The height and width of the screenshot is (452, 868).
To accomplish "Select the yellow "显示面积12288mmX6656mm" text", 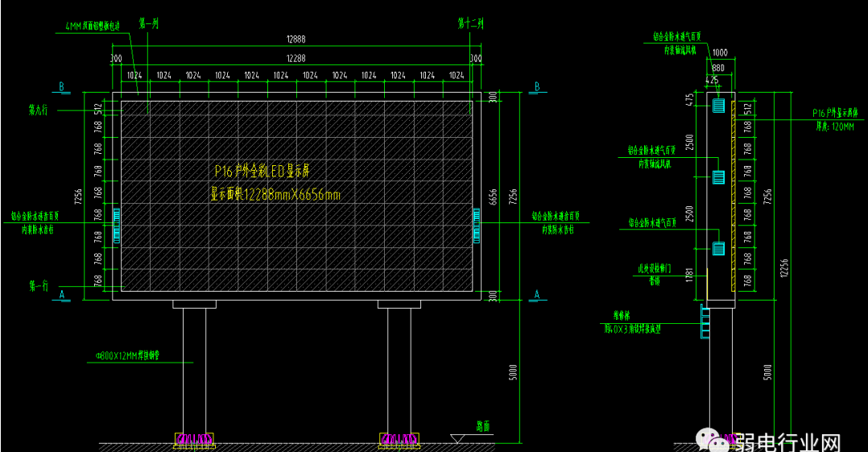I will pos(275,194).
